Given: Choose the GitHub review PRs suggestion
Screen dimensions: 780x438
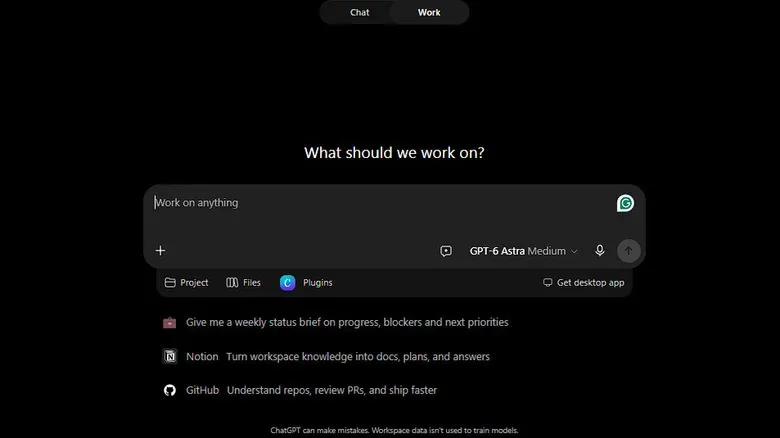Looking at the screenshot, I should pyautogui.click(x=300, y=390).
